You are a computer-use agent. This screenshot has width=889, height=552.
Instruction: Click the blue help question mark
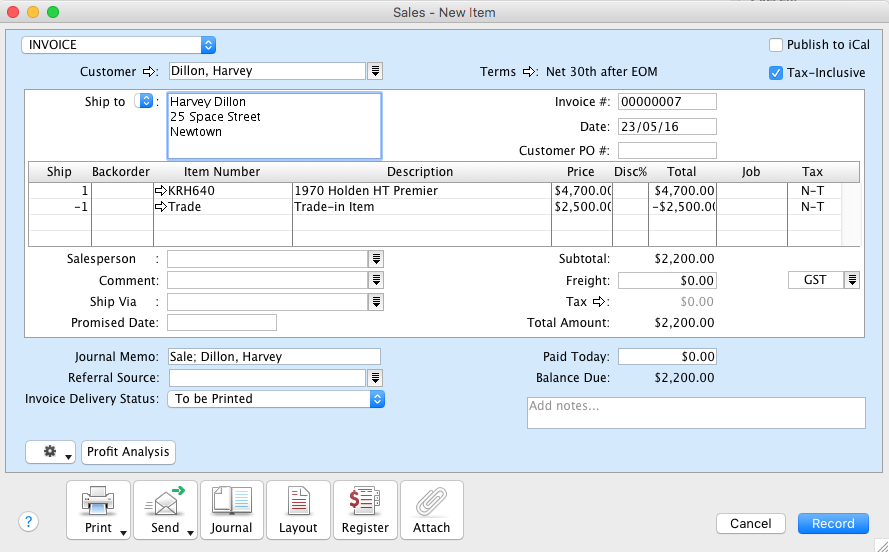[x=28, y=522]
